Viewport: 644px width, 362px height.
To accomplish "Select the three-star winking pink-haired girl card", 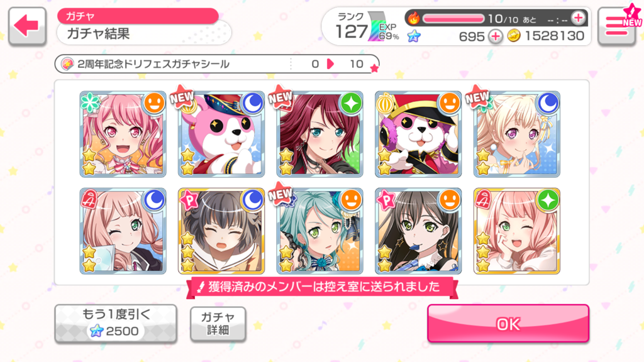I will pos(517,231).
